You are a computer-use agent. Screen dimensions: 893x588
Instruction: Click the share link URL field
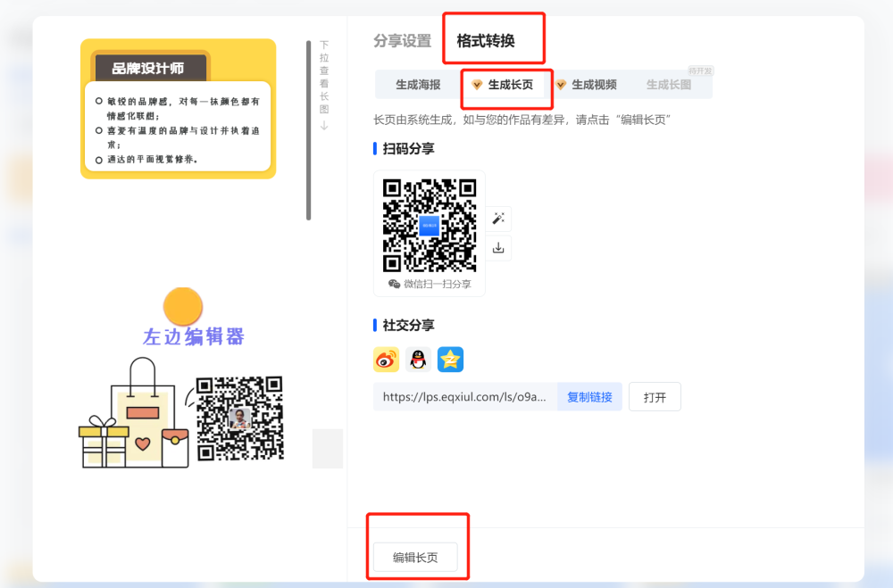click(465, 397)
